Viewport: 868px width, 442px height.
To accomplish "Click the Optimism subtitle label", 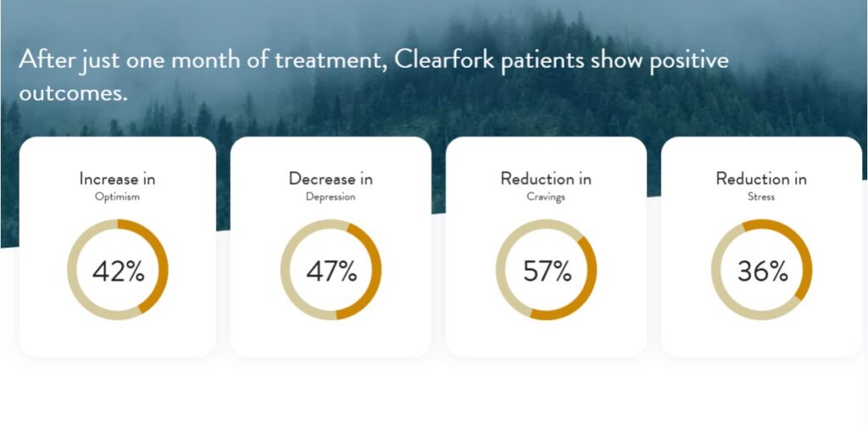I will point(117,197).
